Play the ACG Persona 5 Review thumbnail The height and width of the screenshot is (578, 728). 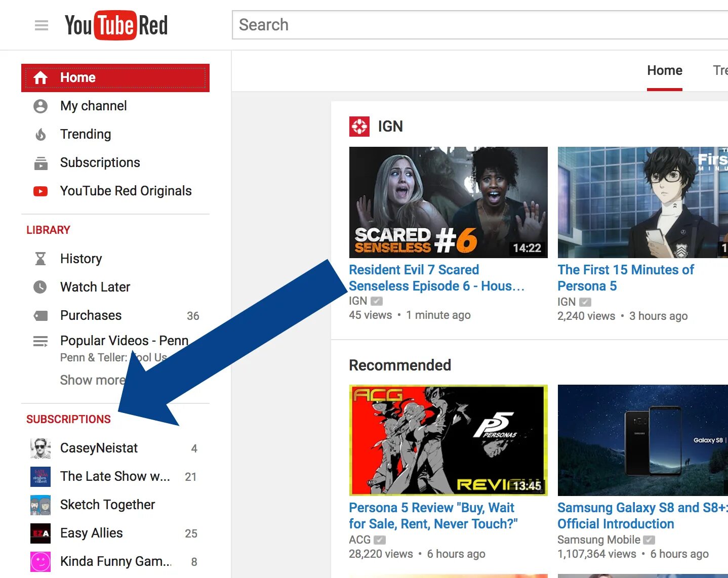[449, 440]
